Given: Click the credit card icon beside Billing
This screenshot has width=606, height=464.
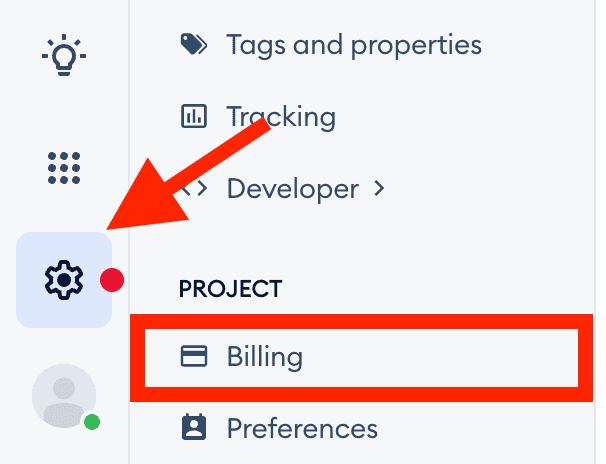Looking at the screenshot, I should click(192, 357).
